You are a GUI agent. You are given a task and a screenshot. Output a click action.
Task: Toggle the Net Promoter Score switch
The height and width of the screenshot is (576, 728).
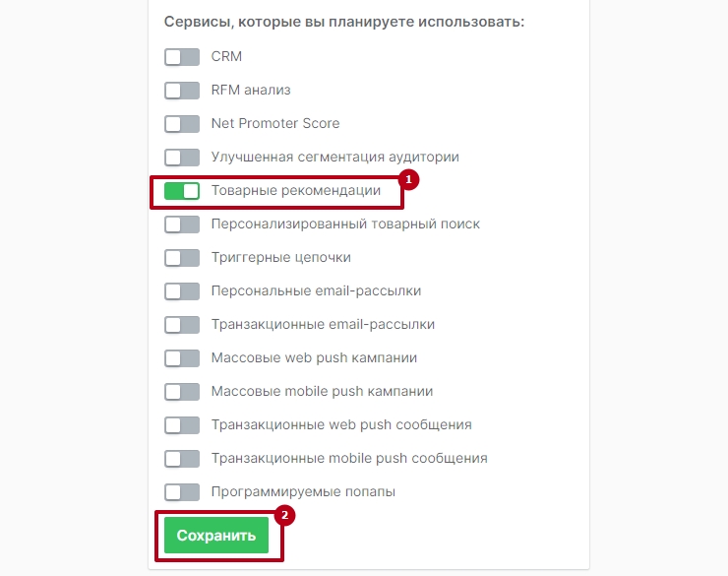pos(182,124)
